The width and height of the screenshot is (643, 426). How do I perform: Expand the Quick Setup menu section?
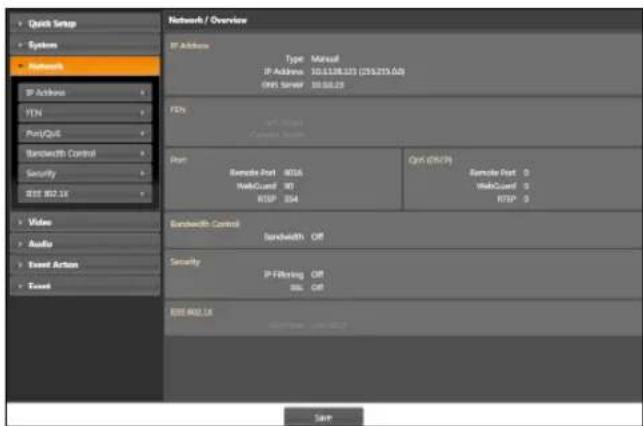85,23
